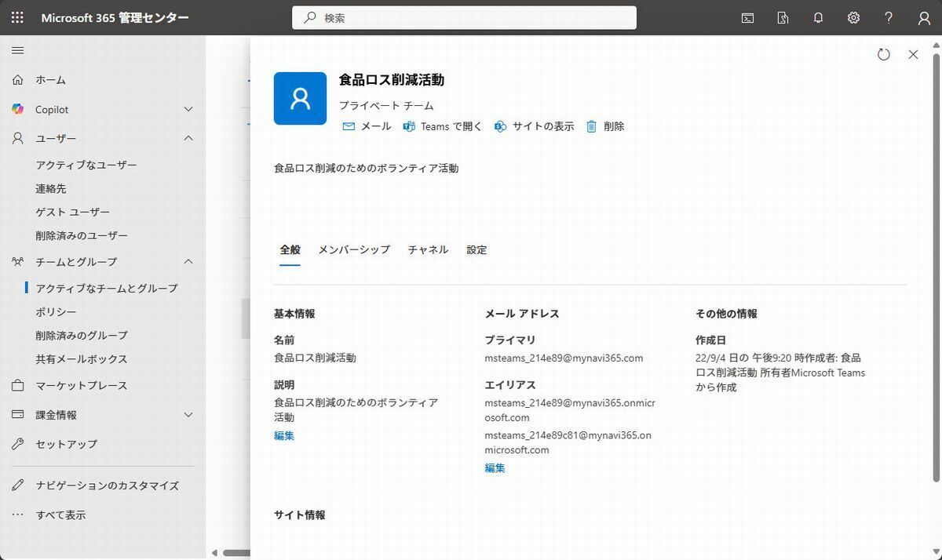Click the 課金情報 card icon

(17, 414)
